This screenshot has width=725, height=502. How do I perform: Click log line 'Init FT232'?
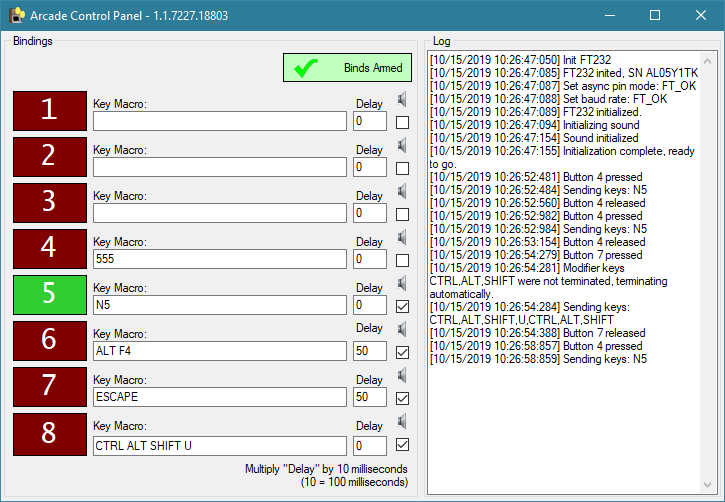tap(520, 60)
